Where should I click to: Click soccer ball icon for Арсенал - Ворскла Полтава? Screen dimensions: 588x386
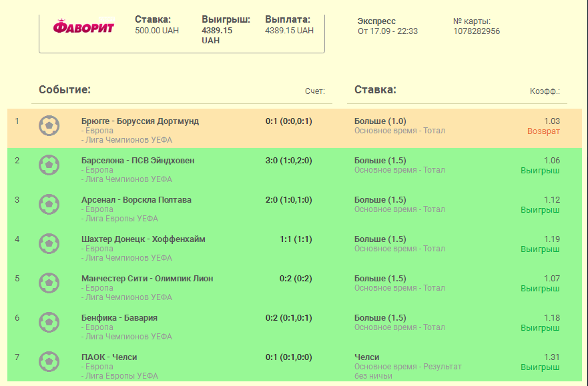tap(49, 205)
